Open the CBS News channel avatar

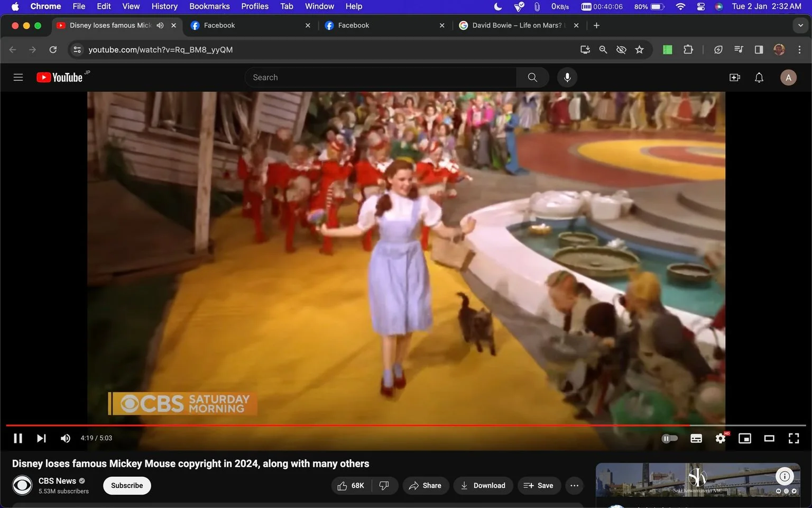22,485
